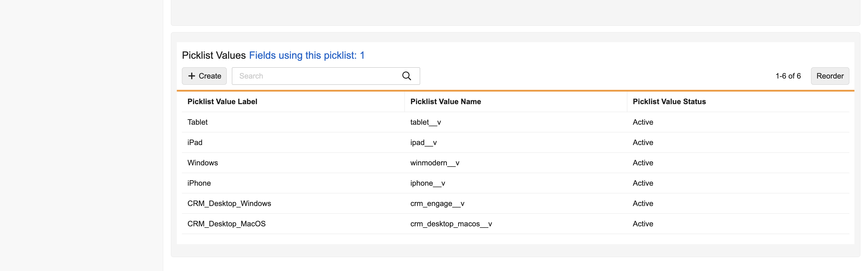Open the iPhone picklist value
Screen dimensions: 868x271
tap(199, 183)
